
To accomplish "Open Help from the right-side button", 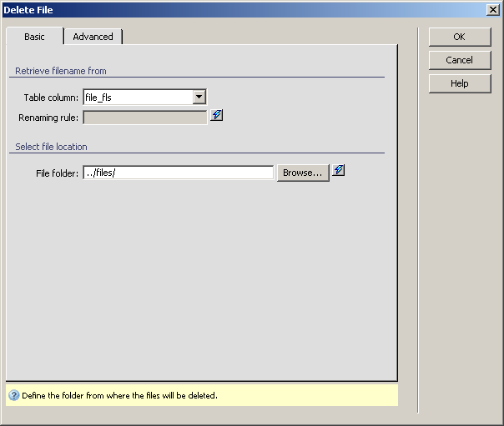I will pyautogui.click(x=459, y=83).
